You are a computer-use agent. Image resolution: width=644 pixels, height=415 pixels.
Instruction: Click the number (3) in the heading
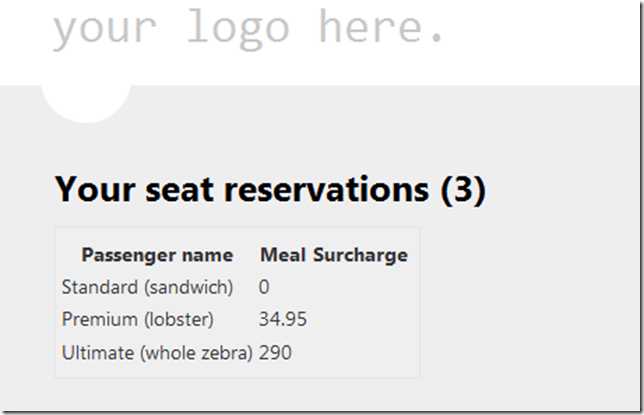463,190
